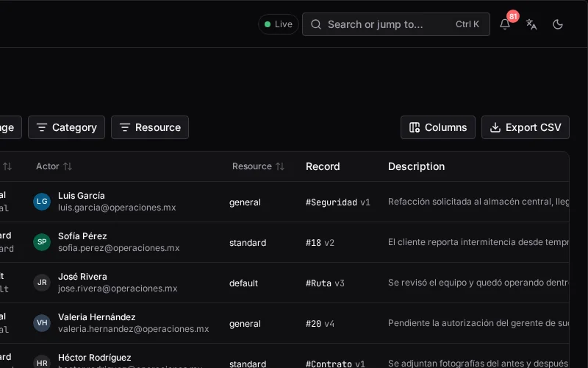
Task: Click the Description column header
Action: pyautogui.click(x=416, y=166)
